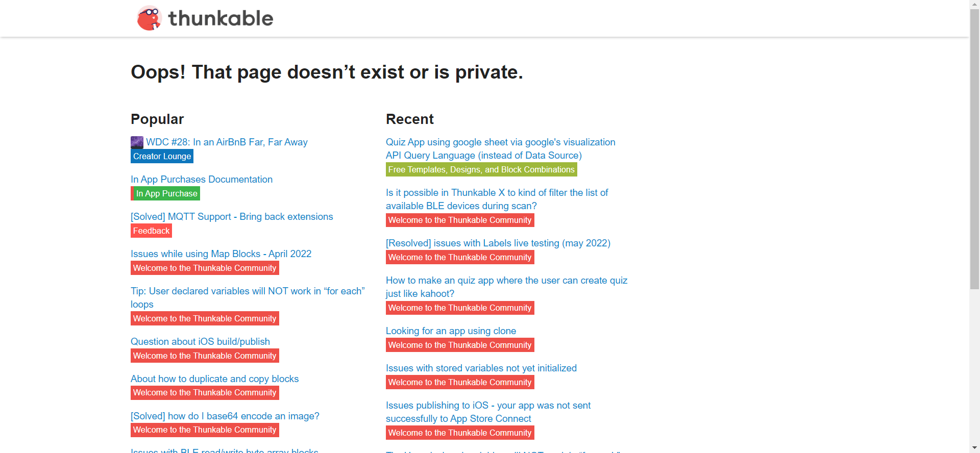
Task: Click the scrollbar down arrow
Action: (975, 448)
